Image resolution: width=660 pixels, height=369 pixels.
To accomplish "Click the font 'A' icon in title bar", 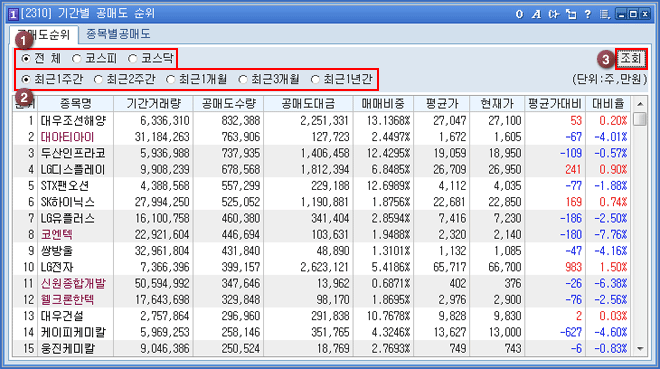I will click(536, 14).
